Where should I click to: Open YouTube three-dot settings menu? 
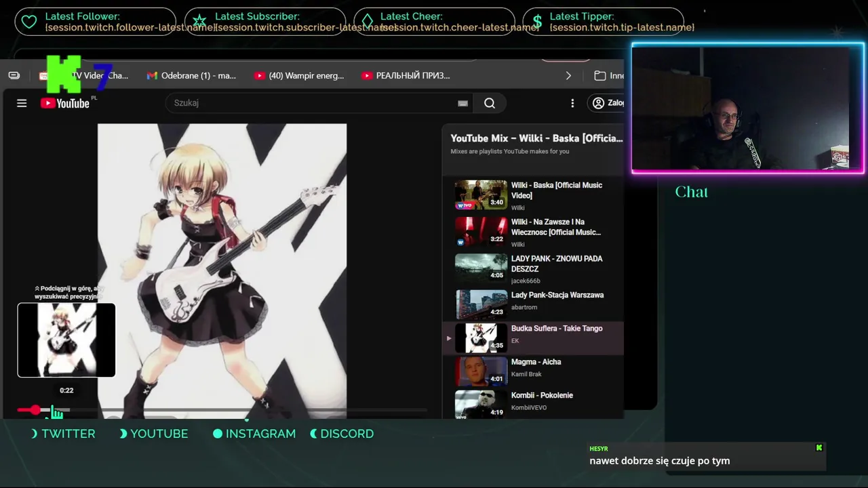coord(572,103)
